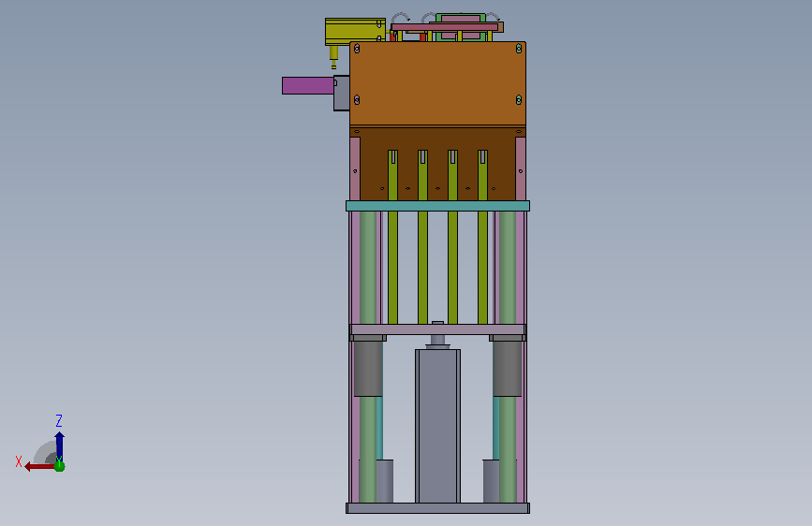This screenshot has width=812, height=526.
Task: Select the actuator shaft coupling below mauve plate
Action: (437, 341)
